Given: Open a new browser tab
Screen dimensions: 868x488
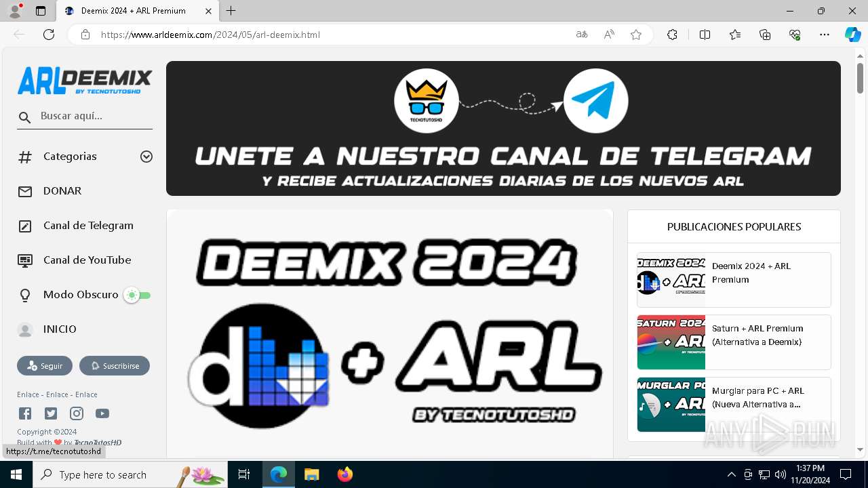Looking at the screenshot, I should 231,11.
